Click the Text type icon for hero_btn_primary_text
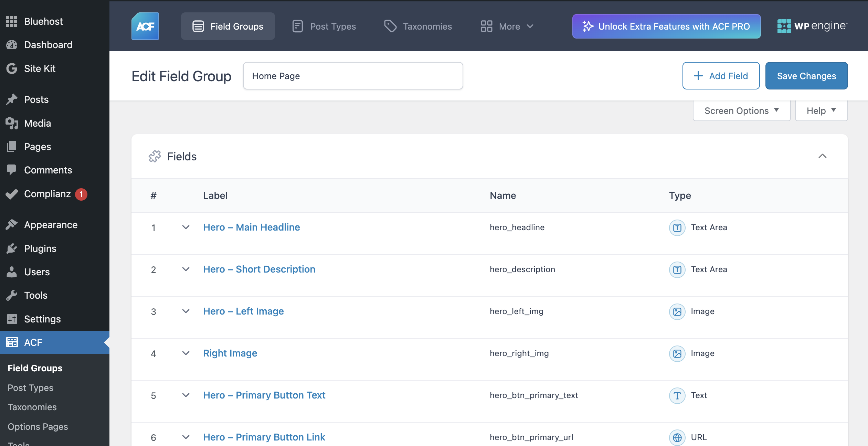The width and height of the screenshot is (868, 446). (677, 395)
